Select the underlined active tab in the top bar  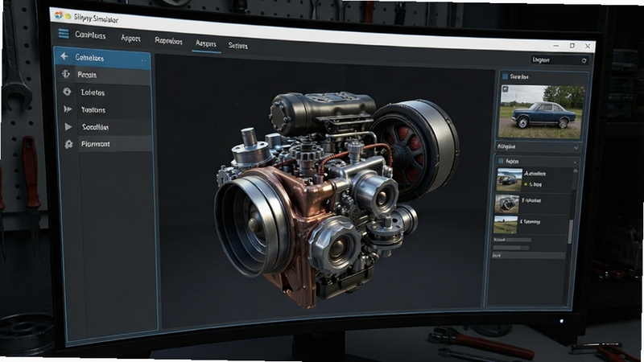coord(206,43)
